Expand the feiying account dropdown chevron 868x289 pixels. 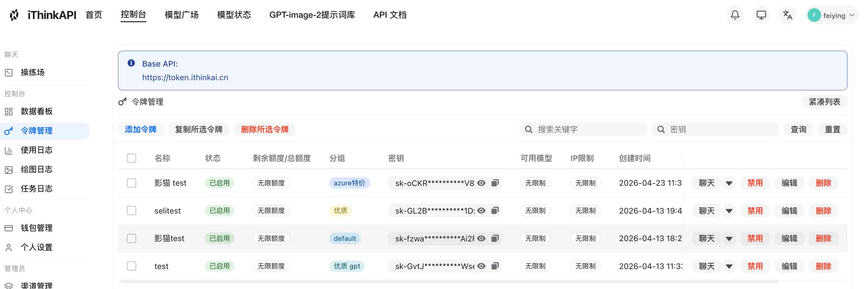852,15
